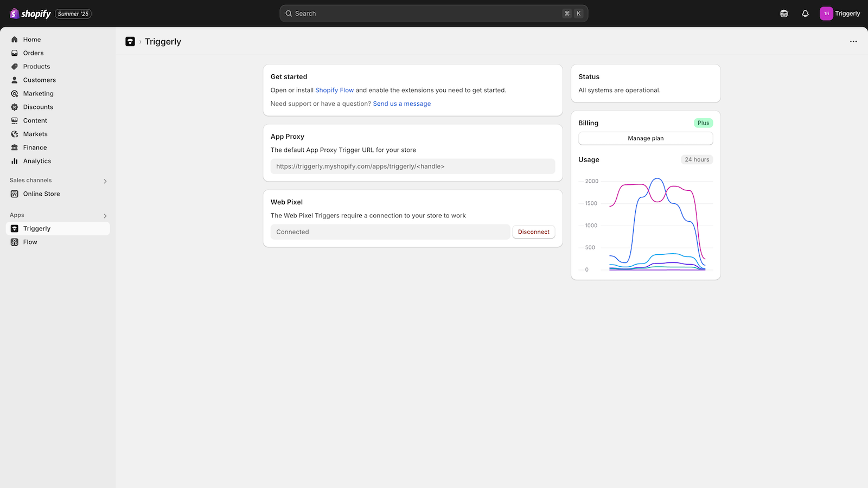Open Customers in the sidebar

coord(58,80)
